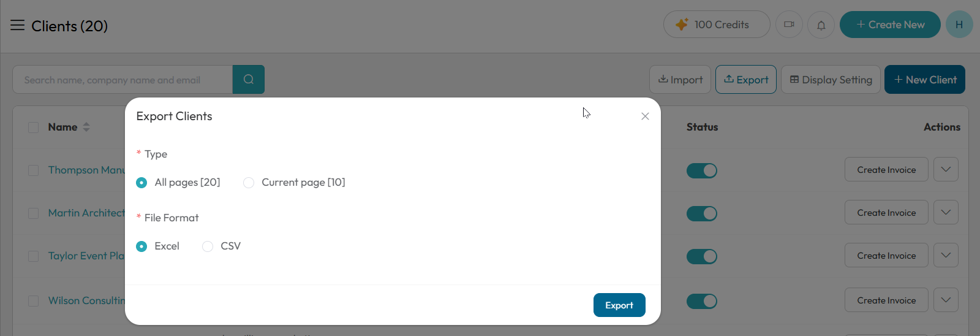
Task: Expand actions dropdown for Thompson row
Action: click(946, 170)
